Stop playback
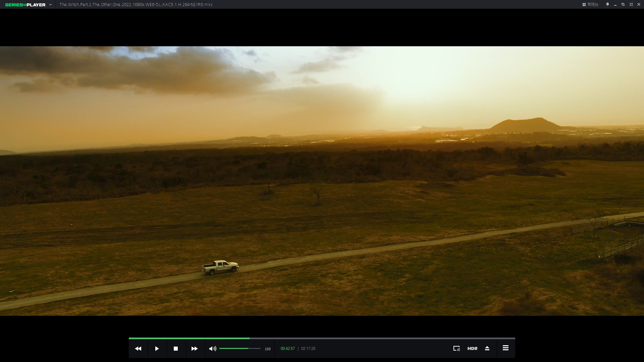The height and width of the screenshot is (362, 644). click(x=176, y=349)
